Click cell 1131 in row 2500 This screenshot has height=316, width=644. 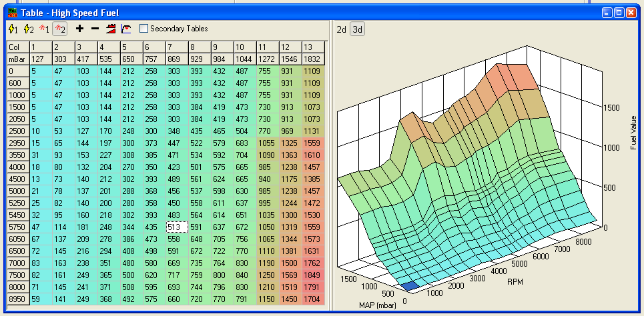point(314,131)
